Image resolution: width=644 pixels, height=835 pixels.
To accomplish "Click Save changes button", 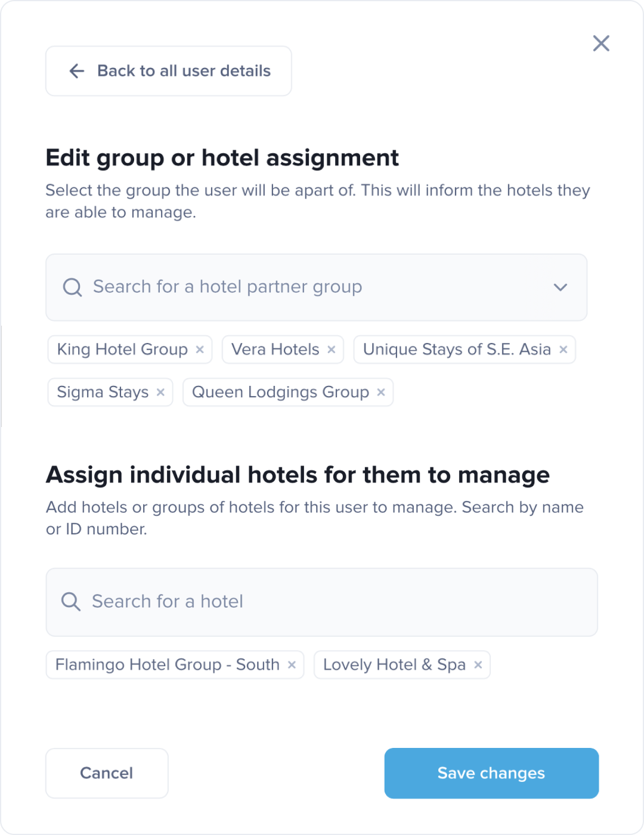I will point(491,773).
